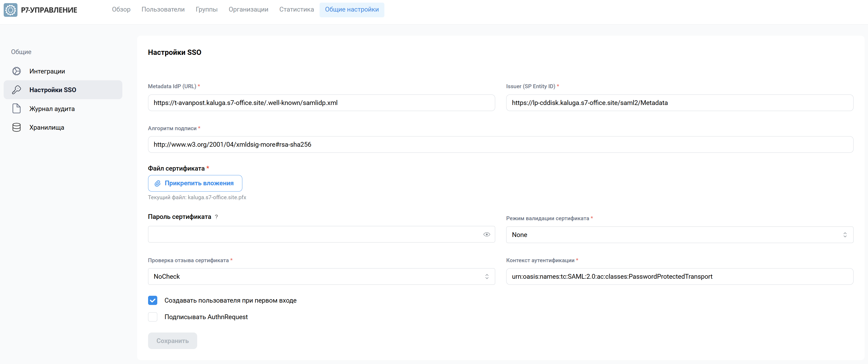This screenshot has height=364, width=868.
Task: Click the key icon beside Настройки SSO
Action: tap(17, 89)
